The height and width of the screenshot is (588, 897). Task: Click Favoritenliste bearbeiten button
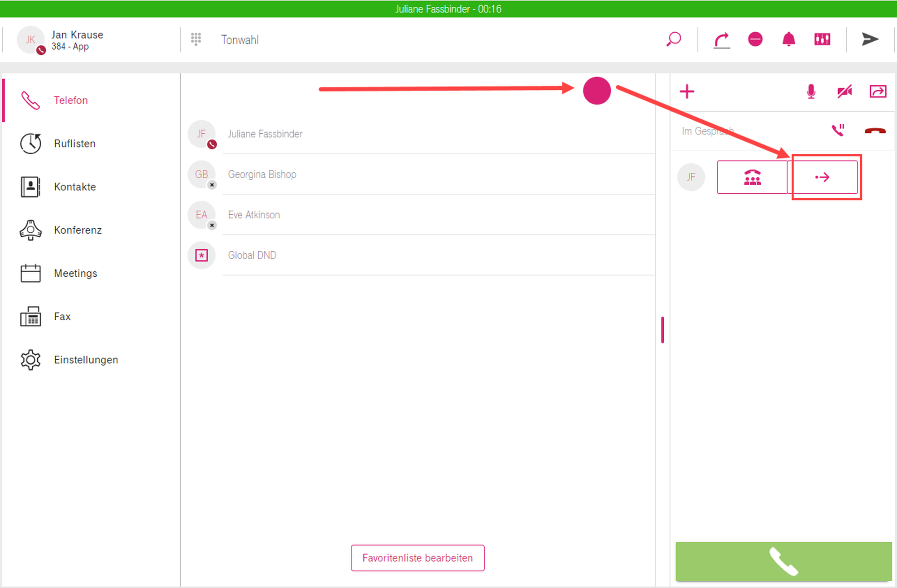pos(417,558)
